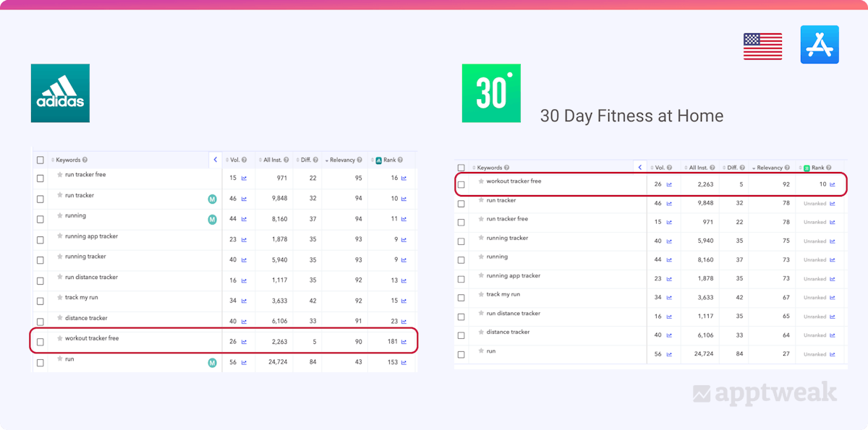
Task: Collapse keywords column chevron in 30 Day Fitness table
Action: click(639, 168)
